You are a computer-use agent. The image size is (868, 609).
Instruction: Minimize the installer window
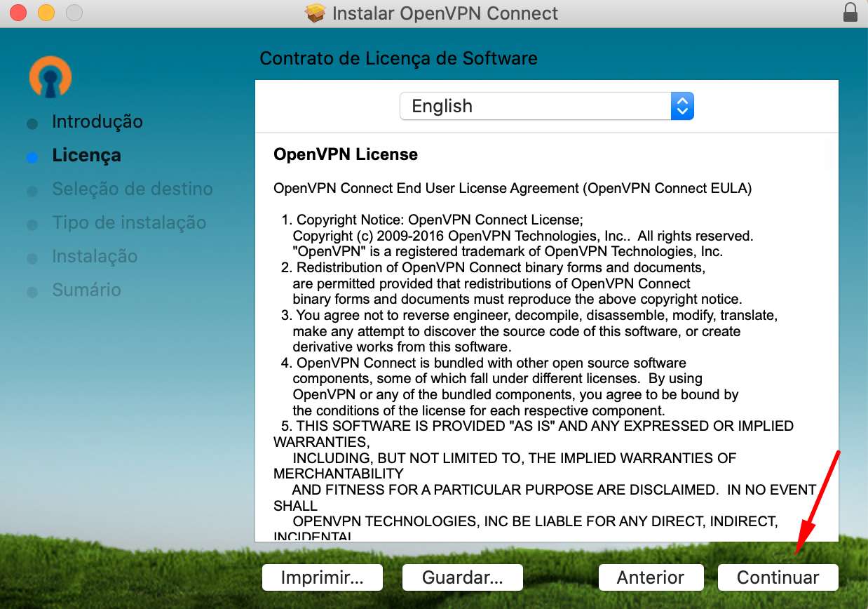click(x=46, y=13)
